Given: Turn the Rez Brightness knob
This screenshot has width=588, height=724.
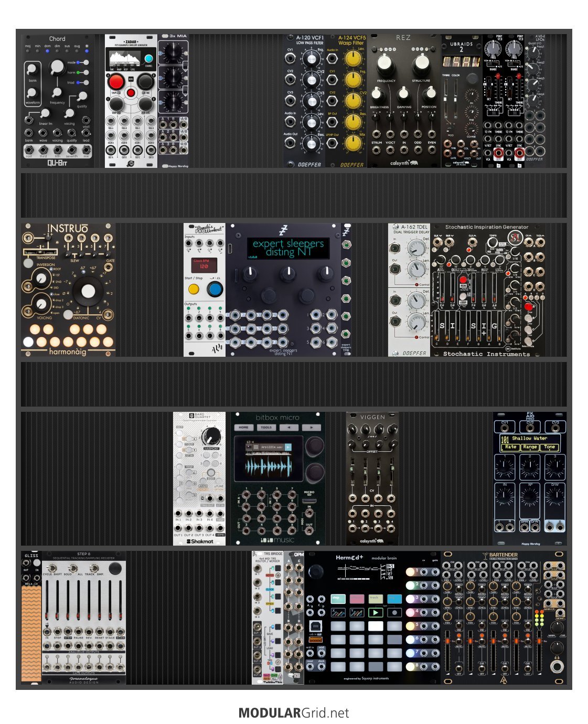Looking at the screenshot, I should point(377,94).
